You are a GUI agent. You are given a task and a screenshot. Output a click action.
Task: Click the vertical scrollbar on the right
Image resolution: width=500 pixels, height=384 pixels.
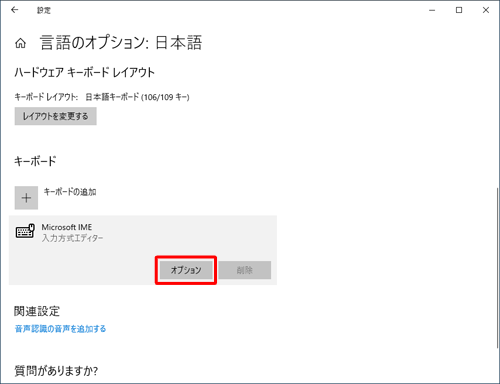(497, 268)
